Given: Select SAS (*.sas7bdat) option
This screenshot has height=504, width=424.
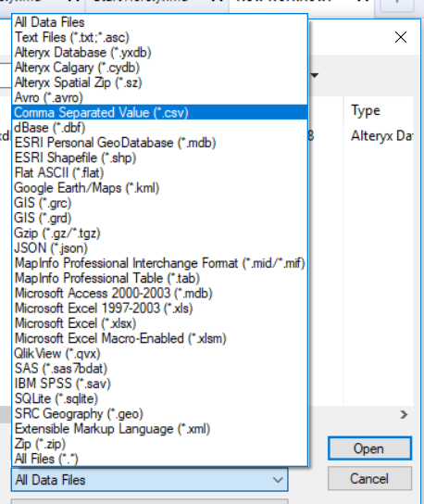Looking at the screenshot, I should pyautogui.click(x=159, y=369).
